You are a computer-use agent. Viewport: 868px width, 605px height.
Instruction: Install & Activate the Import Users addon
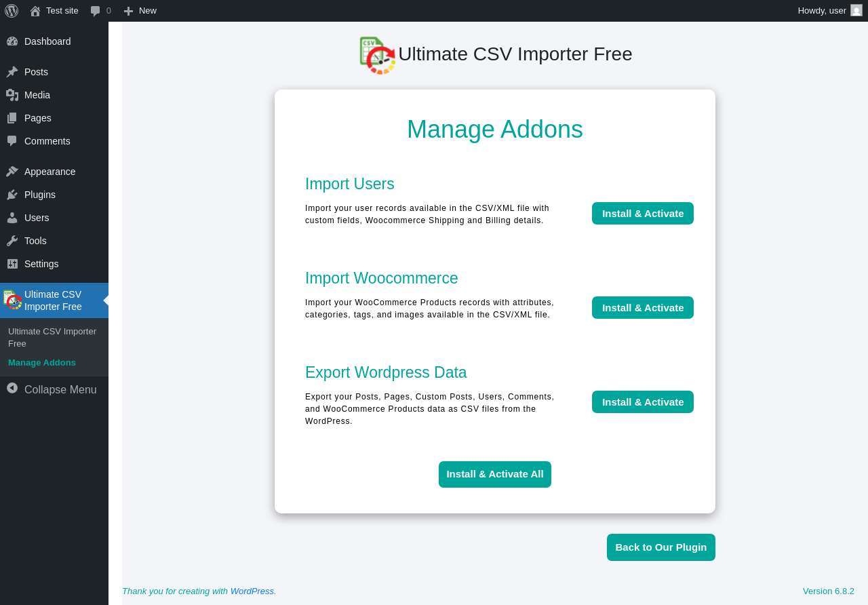[643, 213]
